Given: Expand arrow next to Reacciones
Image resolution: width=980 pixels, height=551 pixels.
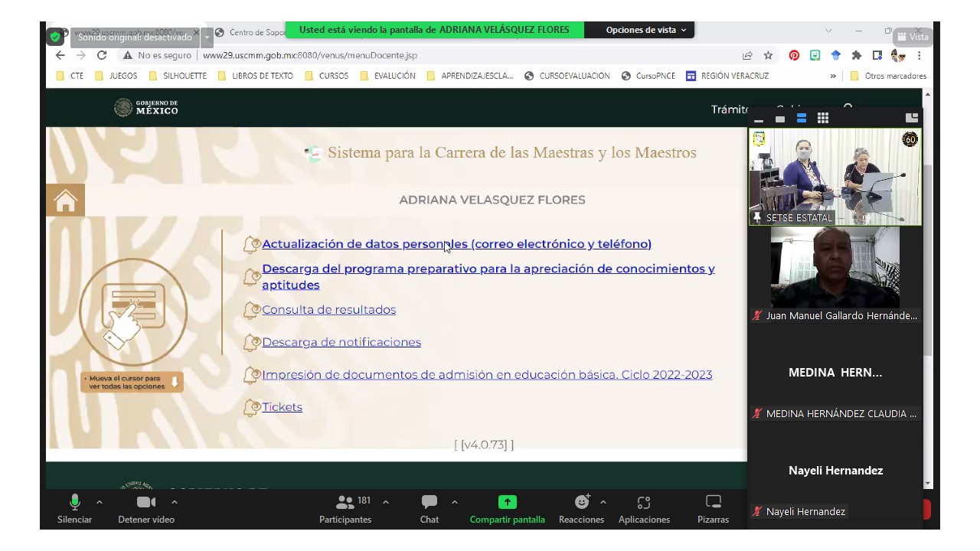Looking at the screenshot, I should click(603, 502).
